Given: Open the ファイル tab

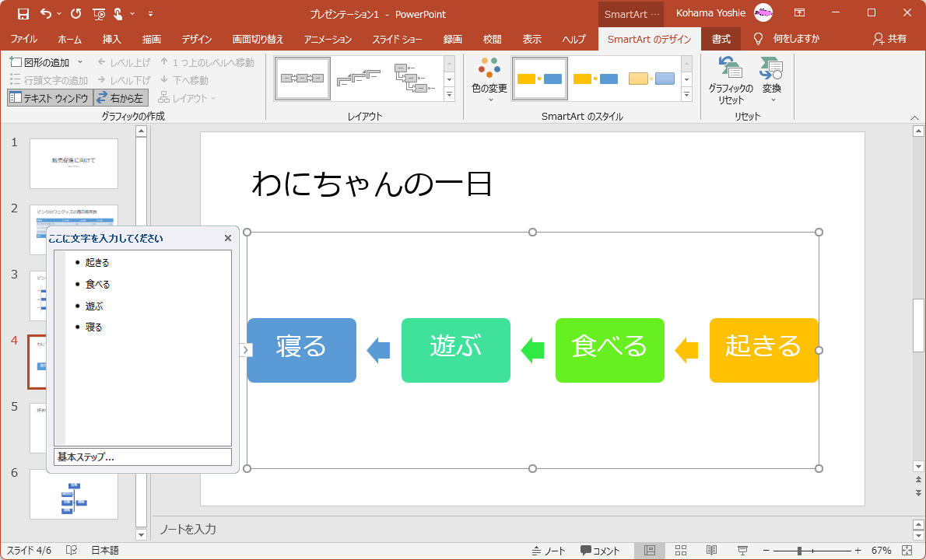Looking at the screenshot, I should (23, 39).
